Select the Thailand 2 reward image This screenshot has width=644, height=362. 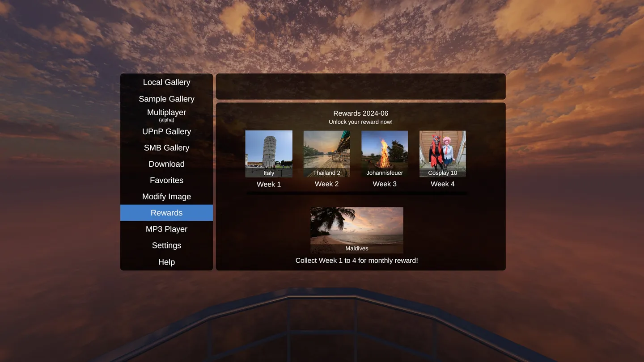pyautogui.click(x=326, y=153)
